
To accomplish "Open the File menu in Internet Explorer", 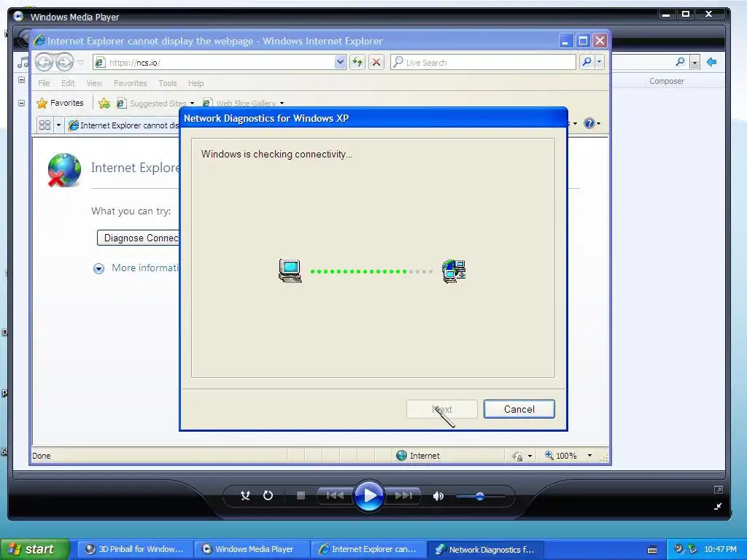I will 44,83.
